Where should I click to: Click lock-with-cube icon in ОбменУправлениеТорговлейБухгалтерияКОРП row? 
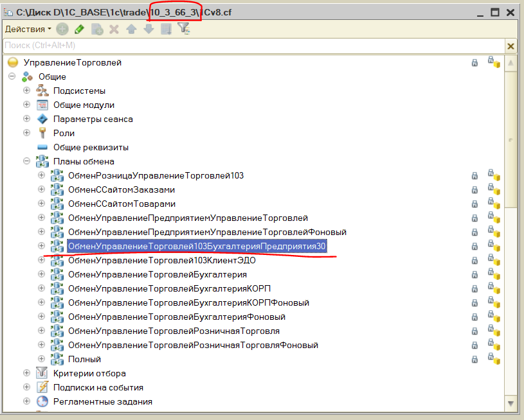[x=494, y=288]
